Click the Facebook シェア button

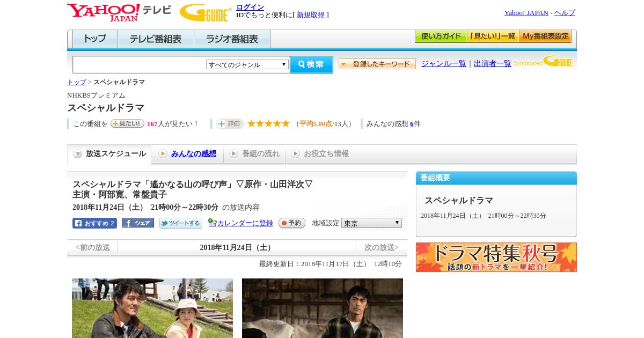pyautogui.click(x=138, y=223)
